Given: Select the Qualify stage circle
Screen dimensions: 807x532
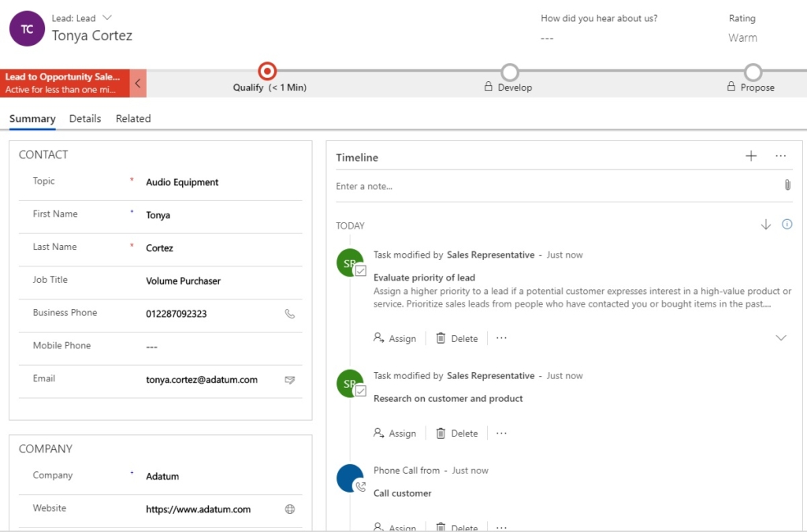Looking at the screenshot, I should coord(267,72).
